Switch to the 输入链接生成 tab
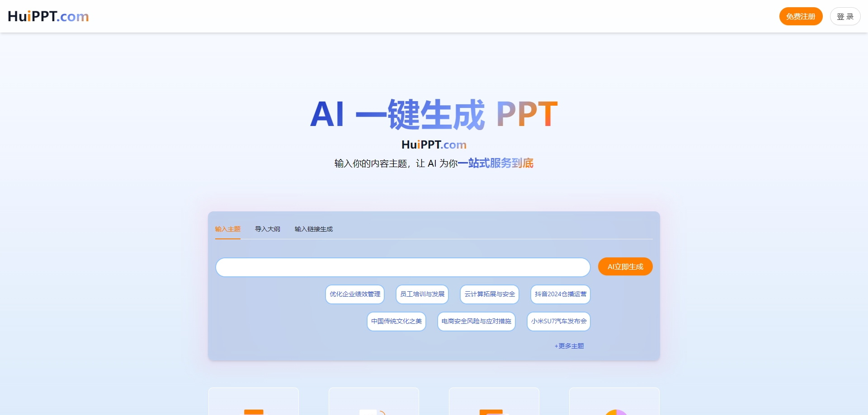 tap(313, 229)
